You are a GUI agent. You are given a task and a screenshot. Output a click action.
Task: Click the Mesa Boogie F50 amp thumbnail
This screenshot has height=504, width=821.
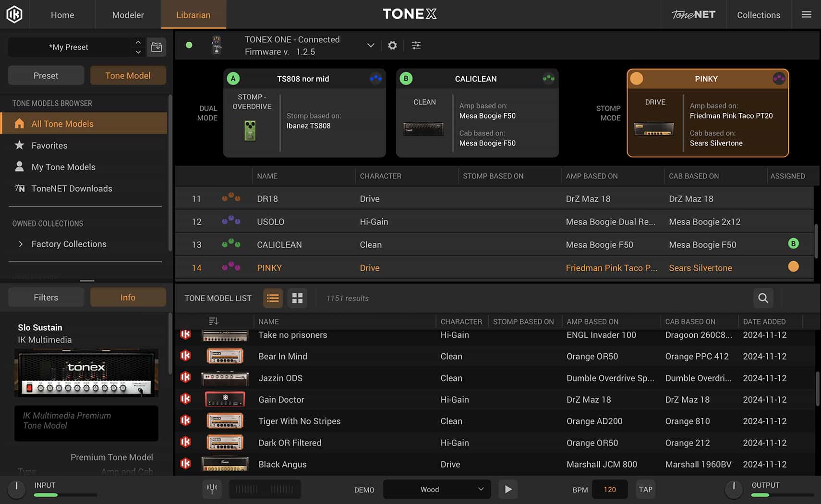423,129
